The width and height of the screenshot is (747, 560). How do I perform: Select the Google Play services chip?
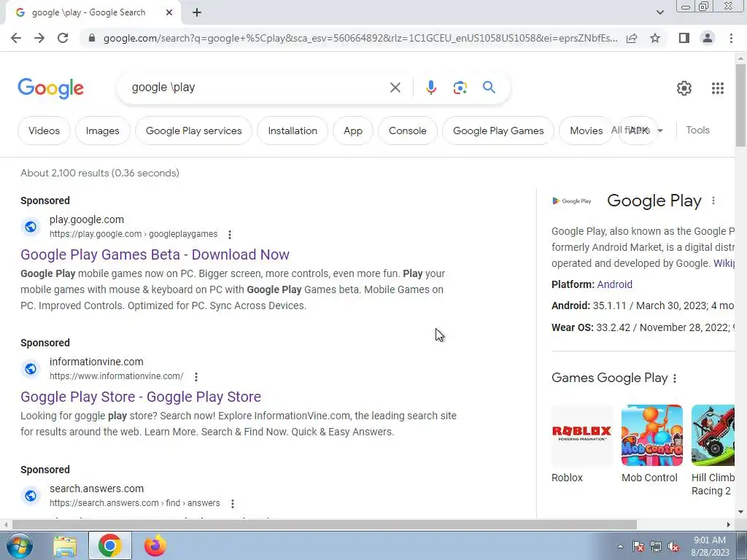(193, 131)
